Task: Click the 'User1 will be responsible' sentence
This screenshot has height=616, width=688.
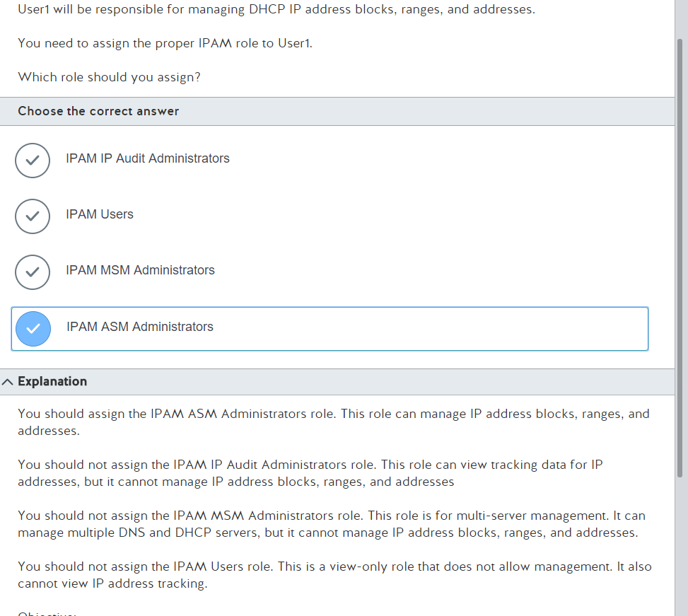Action: (276, 9)
